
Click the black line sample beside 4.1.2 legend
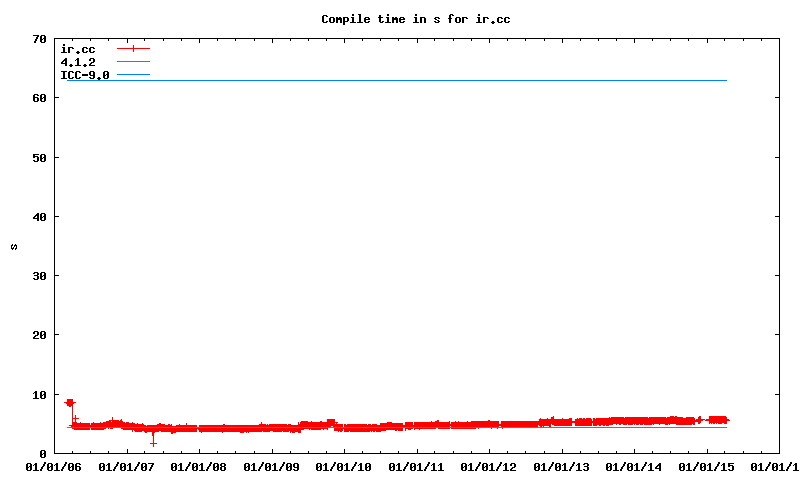coord(133,62)
